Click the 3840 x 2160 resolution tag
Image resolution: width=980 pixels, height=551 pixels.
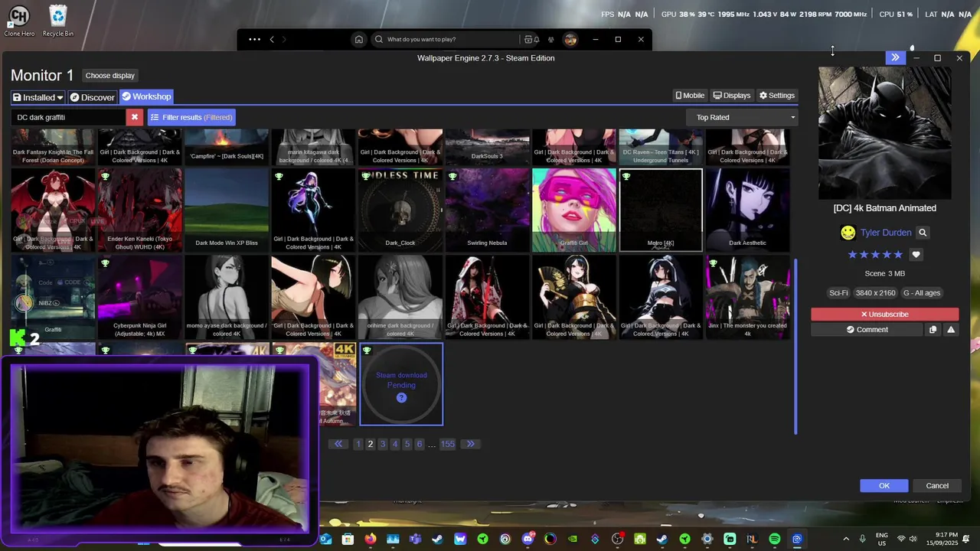point(875,293)
